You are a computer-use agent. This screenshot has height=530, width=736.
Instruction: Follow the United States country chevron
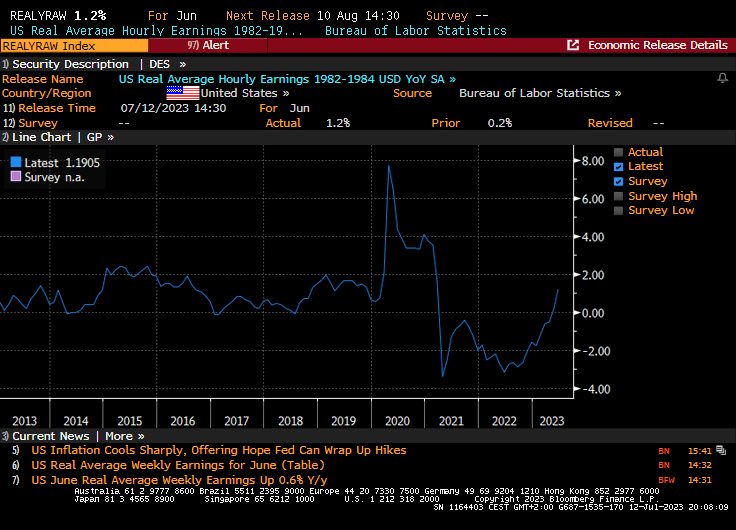(x=286, y=93)
